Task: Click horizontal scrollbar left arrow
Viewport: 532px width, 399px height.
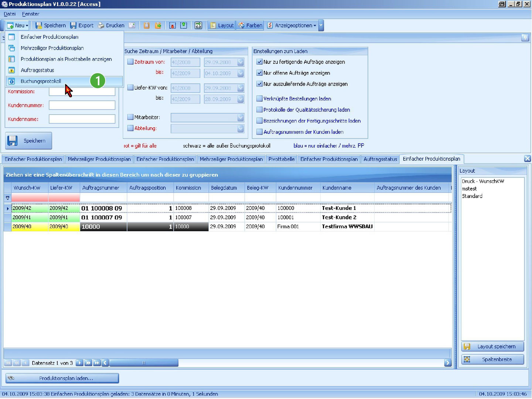Action: (105, 363)
